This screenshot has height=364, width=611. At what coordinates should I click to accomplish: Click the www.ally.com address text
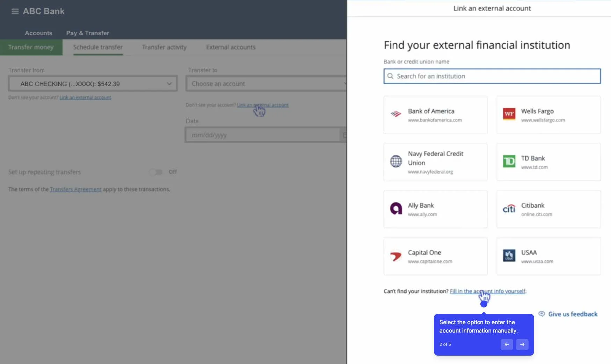click(422, 214)
